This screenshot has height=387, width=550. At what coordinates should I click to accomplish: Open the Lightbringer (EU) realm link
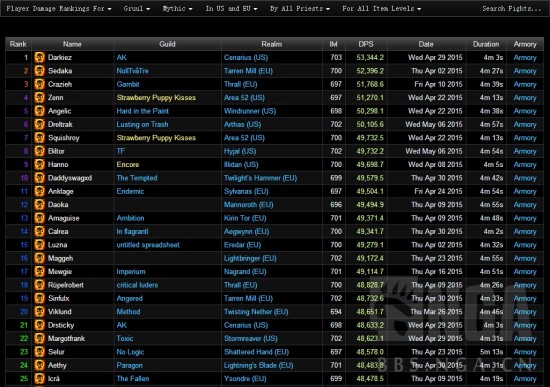250,258
